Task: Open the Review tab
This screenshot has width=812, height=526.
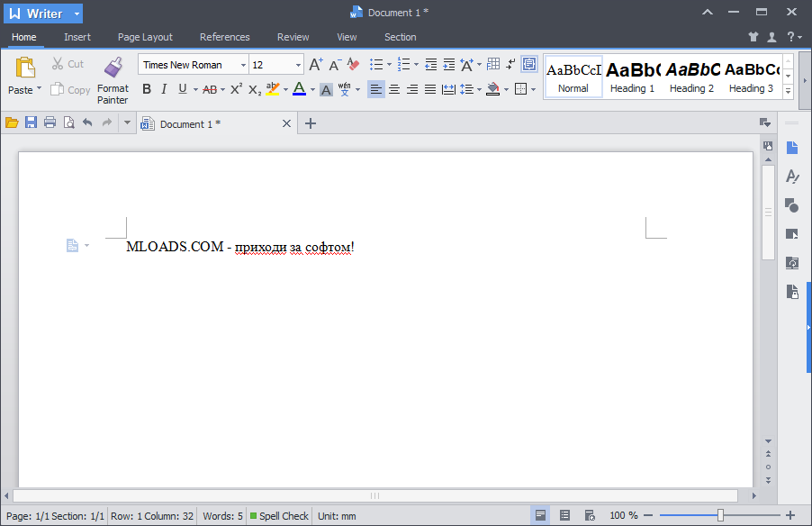Action: (293, 37)
